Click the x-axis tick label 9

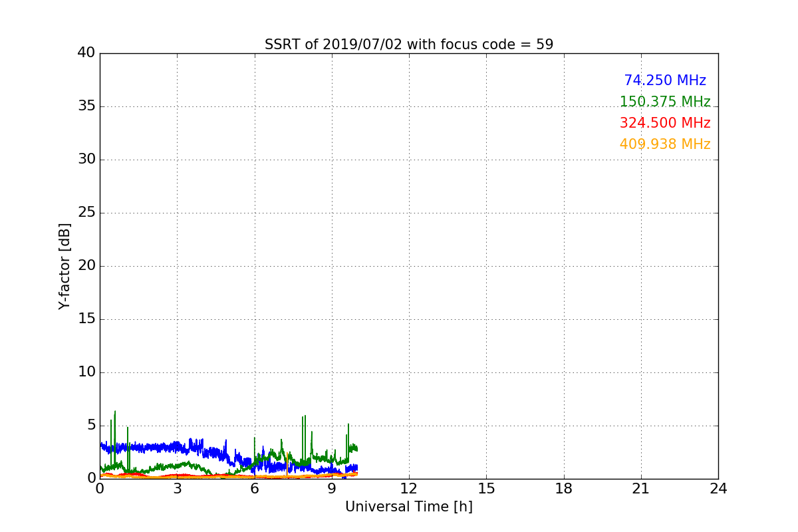pos(332,489)
